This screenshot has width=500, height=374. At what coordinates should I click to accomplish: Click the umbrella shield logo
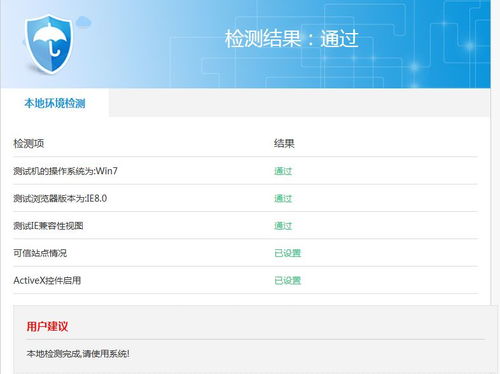pos(49,44)
